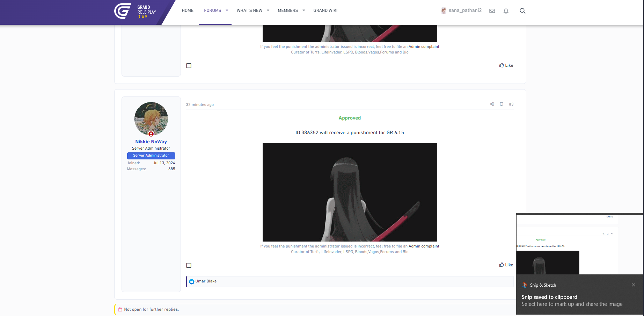This screenshot has width=644, height=316.
Task: Open the search magnifier icon
Action: pyautogui.click(x=522, y=11)
